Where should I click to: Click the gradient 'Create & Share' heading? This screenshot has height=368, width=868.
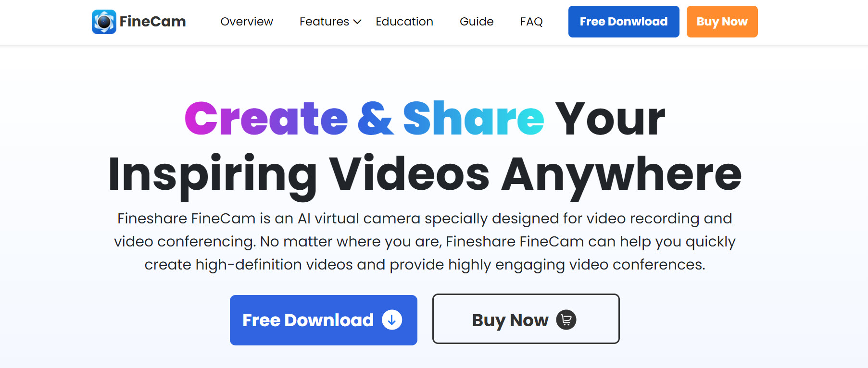pos(365,118)
